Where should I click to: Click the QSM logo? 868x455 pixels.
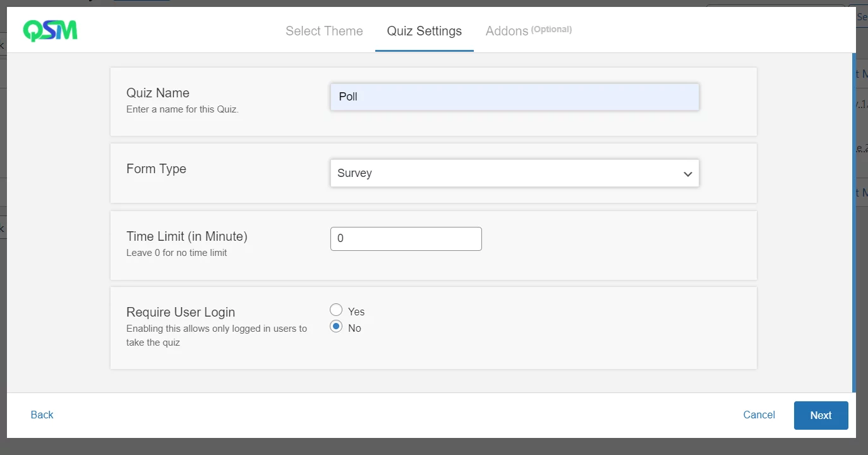tap(51, 30)
